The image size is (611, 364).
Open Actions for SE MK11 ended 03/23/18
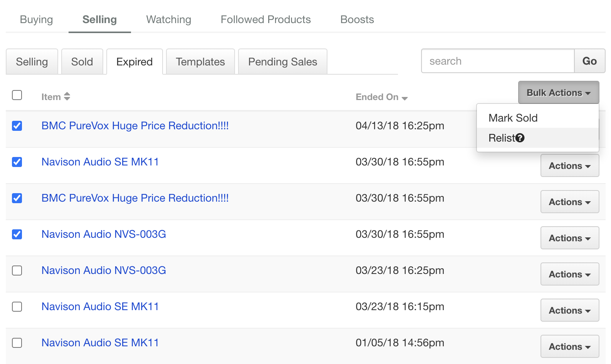(x=570, y=310)
